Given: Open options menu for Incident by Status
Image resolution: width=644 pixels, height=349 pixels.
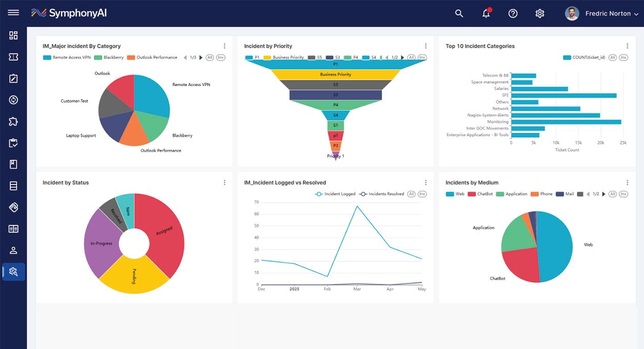Looking at the screenshot, I should coord(225,182).
